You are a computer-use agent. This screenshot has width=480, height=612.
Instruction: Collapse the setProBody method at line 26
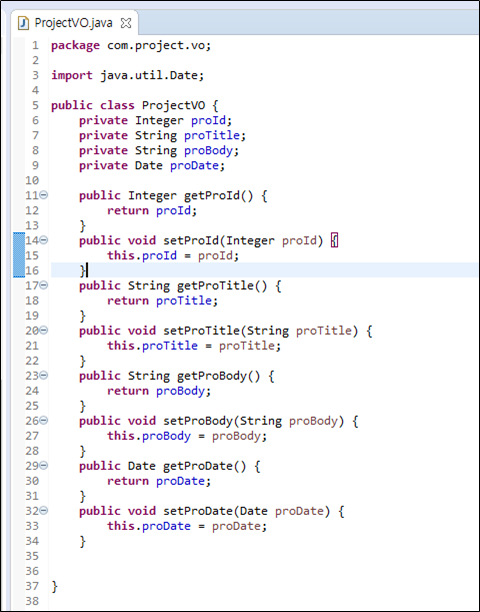click(44, 420)
